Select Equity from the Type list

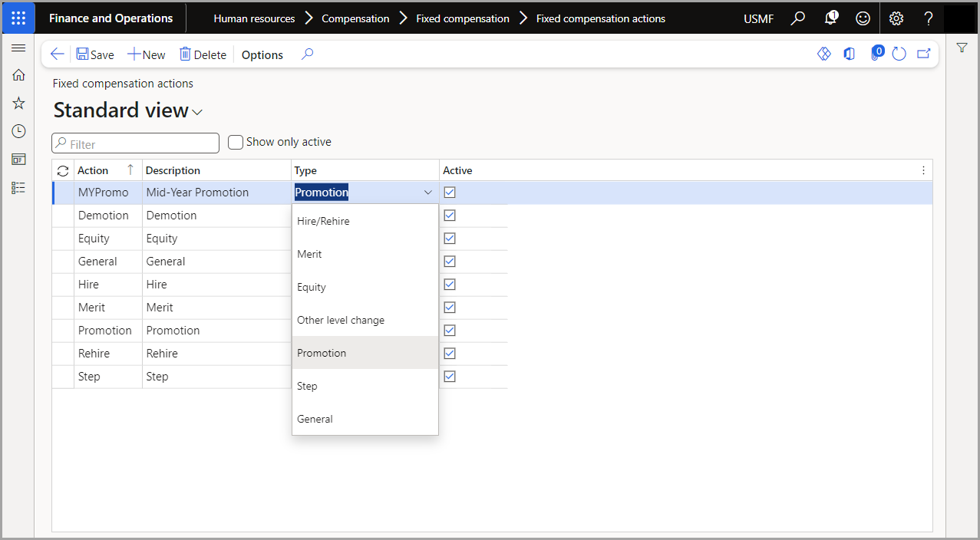pyautogui.click(x=365, y=287)
